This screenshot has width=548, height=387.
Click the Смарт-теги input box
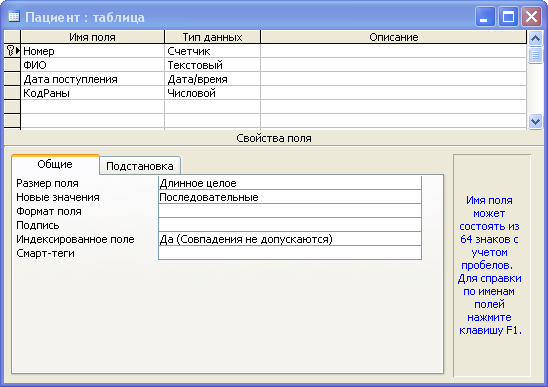pyautogui.click(x=290, y=253)
